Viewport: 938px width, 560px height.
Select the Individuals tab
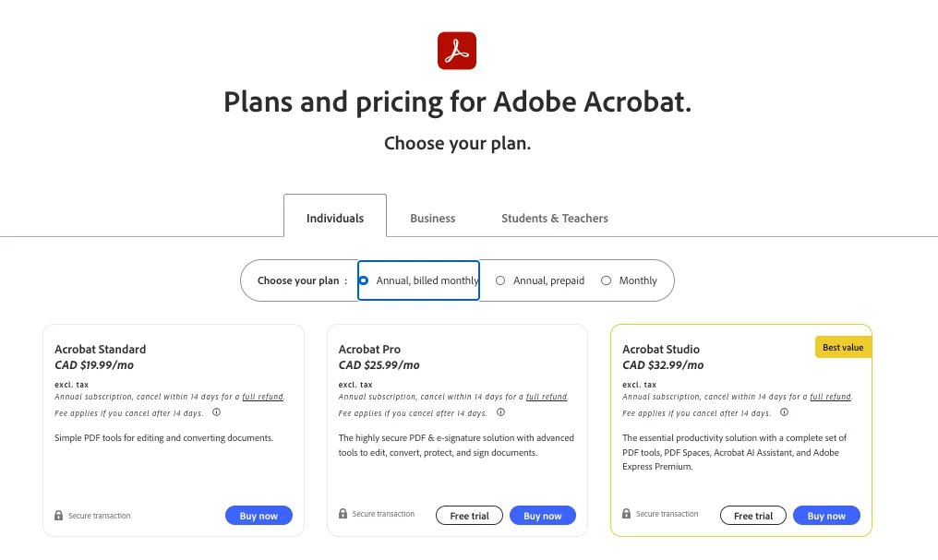point(335,219)
